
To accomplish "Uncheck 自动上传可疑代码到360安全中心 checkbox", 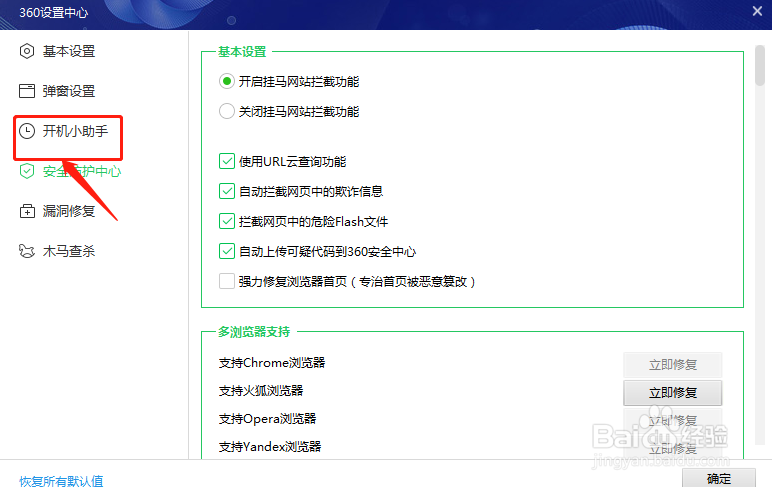I will pos(226,252).
